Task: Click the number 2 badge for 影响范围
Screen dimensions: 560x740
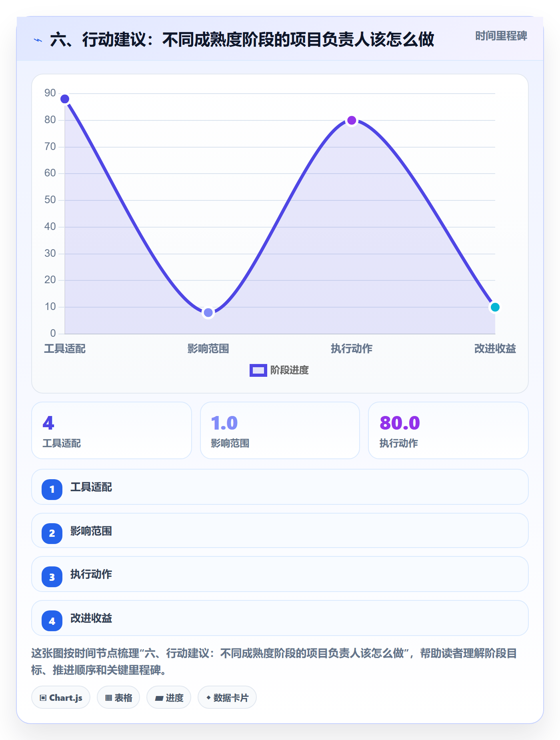Action: point(52,533)
